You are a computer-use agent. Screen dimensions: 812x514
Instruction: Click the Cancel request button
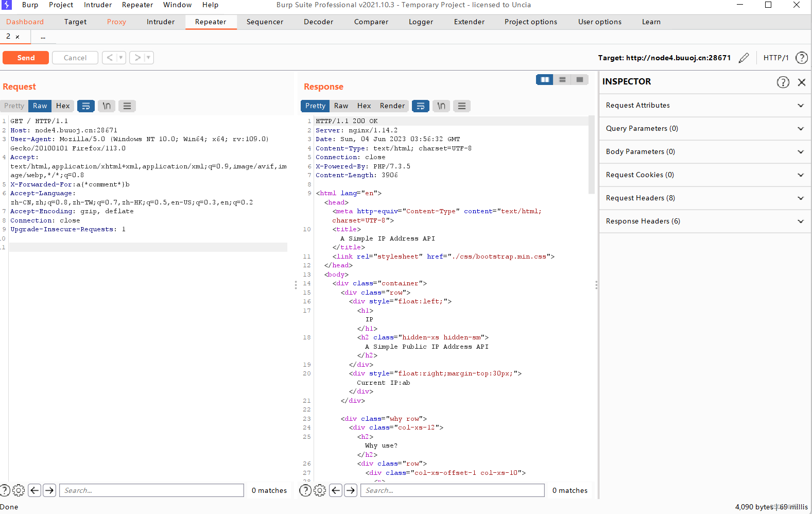75,58
